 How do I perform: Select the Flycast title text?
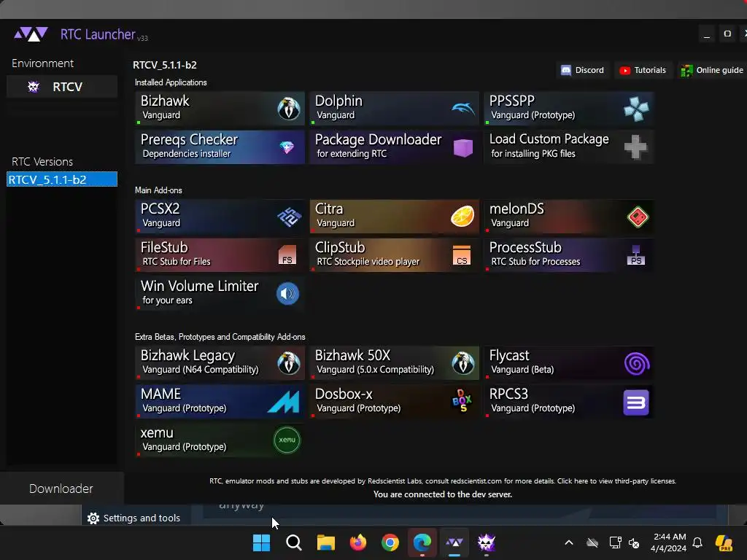[x=509, y=356]
